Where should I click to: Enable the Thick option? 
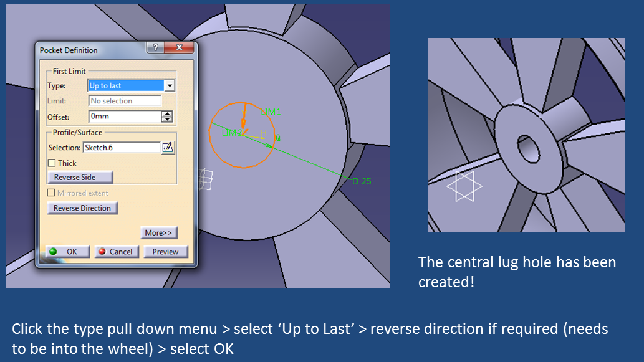tap(53, 163)
